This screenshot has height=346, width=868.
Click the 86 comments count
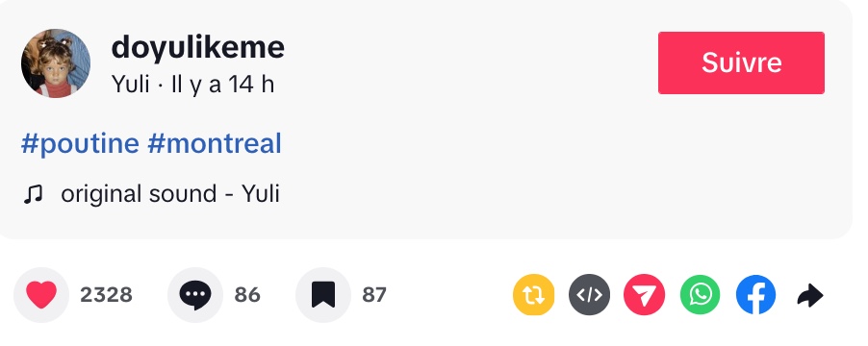247,295
